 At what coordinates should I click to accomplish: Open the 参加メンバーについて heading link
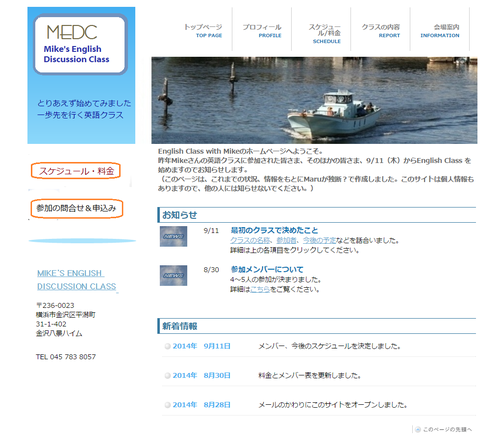tap(267, 269)
